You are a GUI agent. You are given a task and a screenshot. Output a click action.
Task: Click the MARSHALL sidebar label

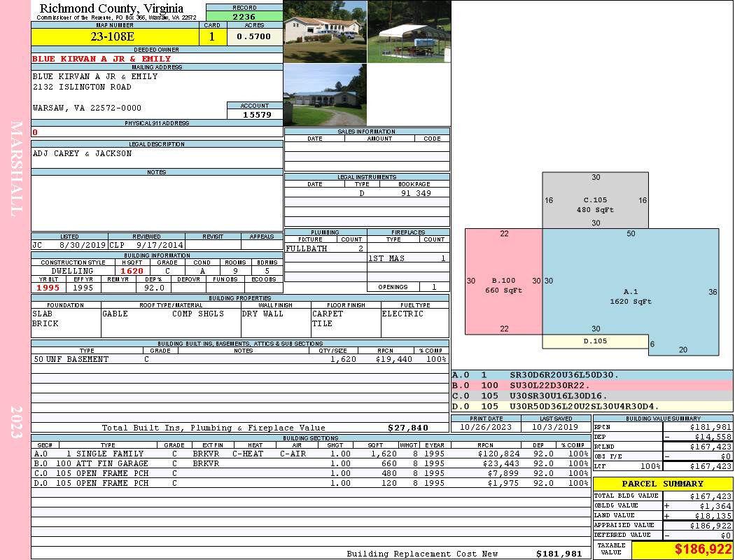click(x=16, y=169)
